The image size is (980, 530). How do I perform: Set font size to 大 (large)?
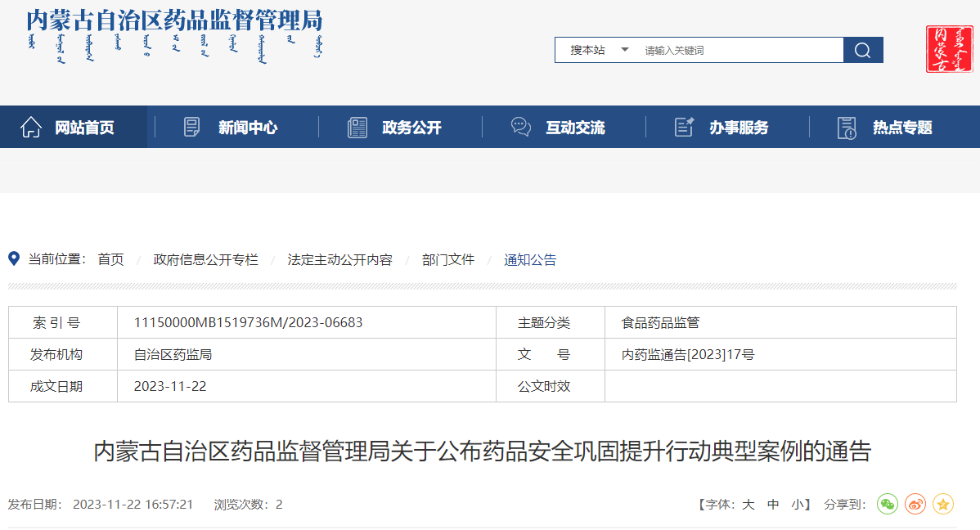748,505
